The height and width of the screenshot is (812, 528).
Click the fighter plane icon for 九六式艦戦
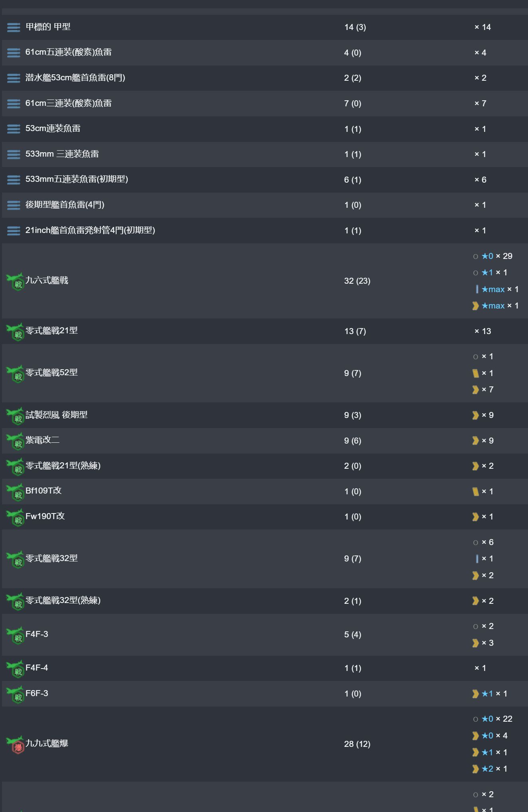(x=15, y=281)
